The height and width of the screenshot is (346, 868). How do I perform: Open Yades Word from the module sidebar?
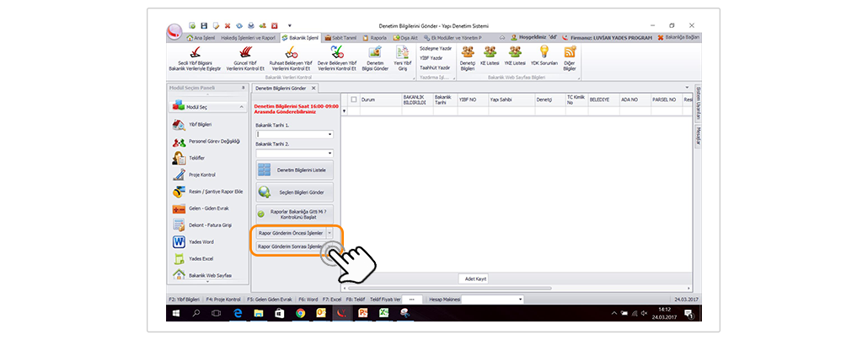(x=201, y=241)
